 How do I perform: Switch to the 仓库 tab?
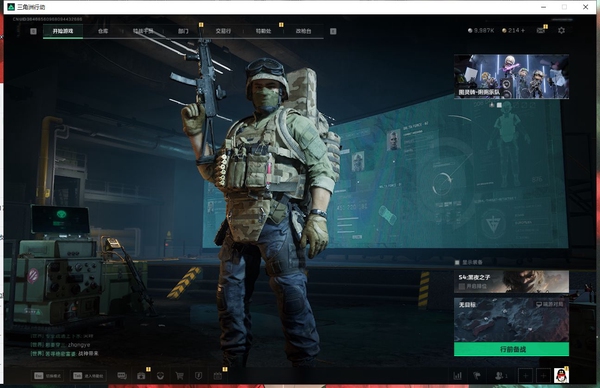(x=103, y=31)
